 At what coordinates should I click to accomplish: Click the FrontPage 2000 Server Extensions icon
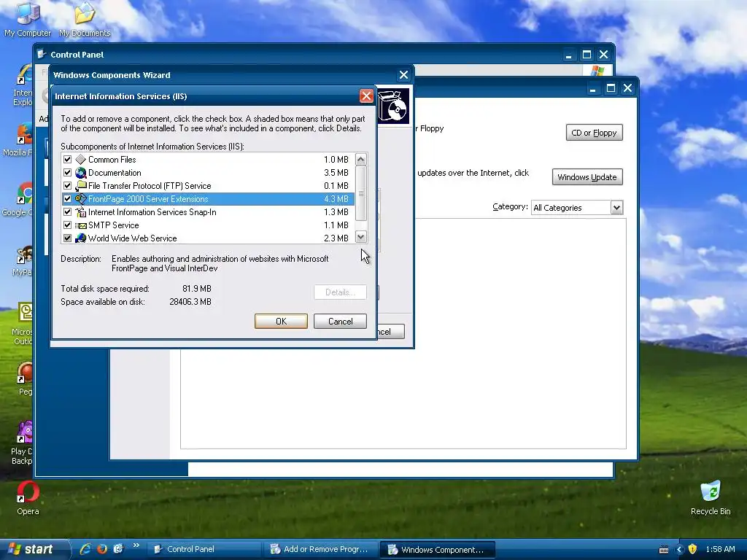(80, 199)
